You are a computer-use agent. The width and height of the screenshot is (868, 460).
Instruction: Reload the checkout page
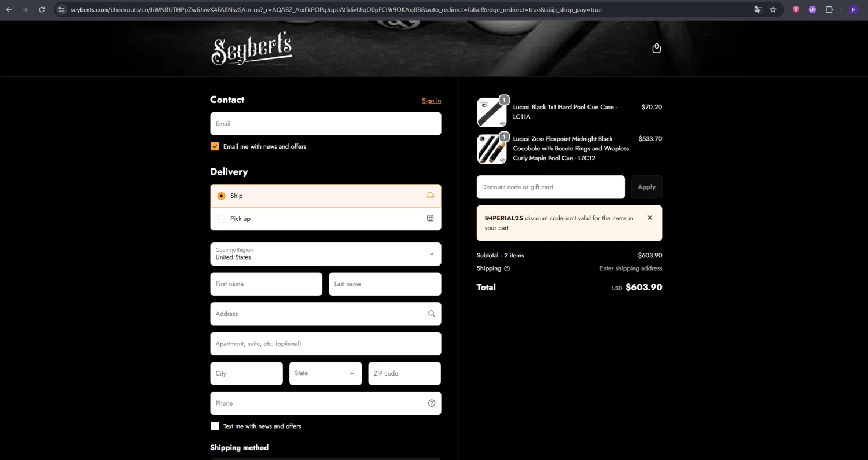(x=42, y=9)
